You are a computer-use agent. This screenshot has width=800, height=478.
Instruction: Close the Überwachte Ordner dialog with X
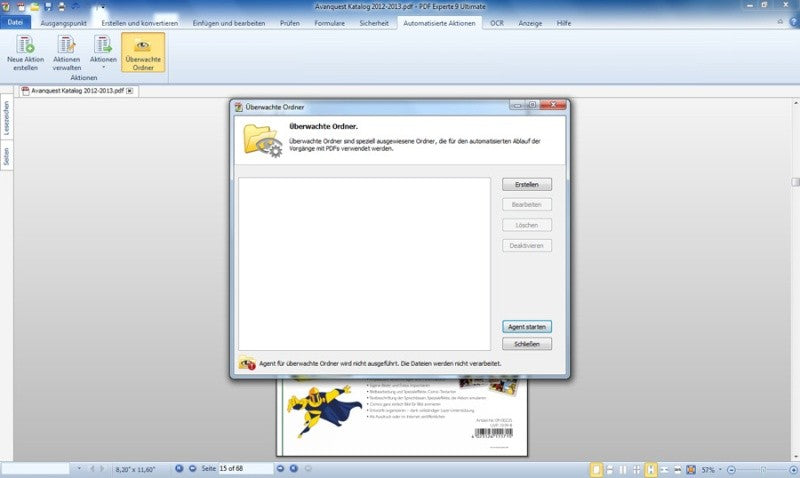pyautogui.click(x=553, y=105)
